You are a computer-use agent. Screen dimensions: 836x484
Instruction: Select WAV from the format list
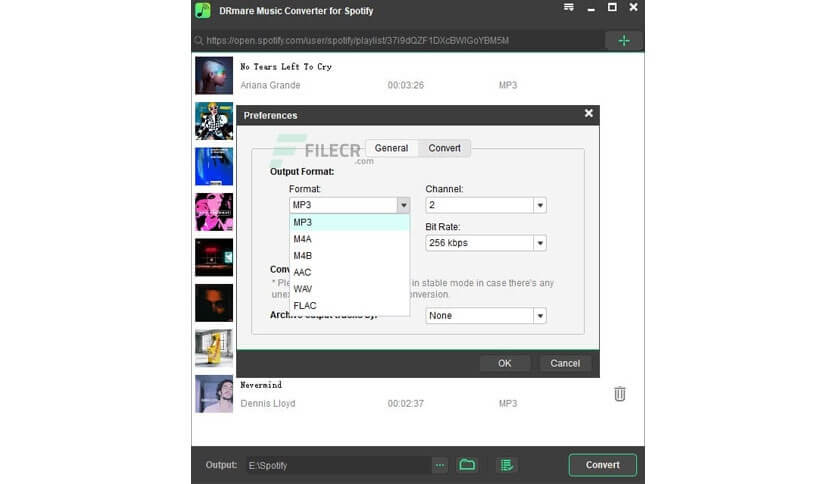[x=349, y=288]
